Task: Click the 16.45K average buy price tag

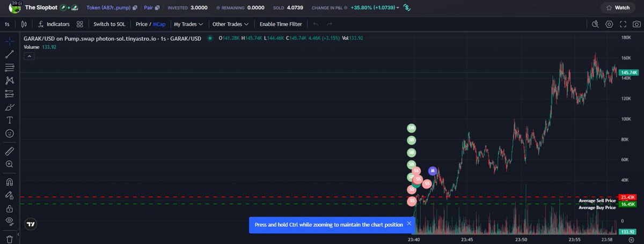Action: pyautogui.click(x=627, y=204)
